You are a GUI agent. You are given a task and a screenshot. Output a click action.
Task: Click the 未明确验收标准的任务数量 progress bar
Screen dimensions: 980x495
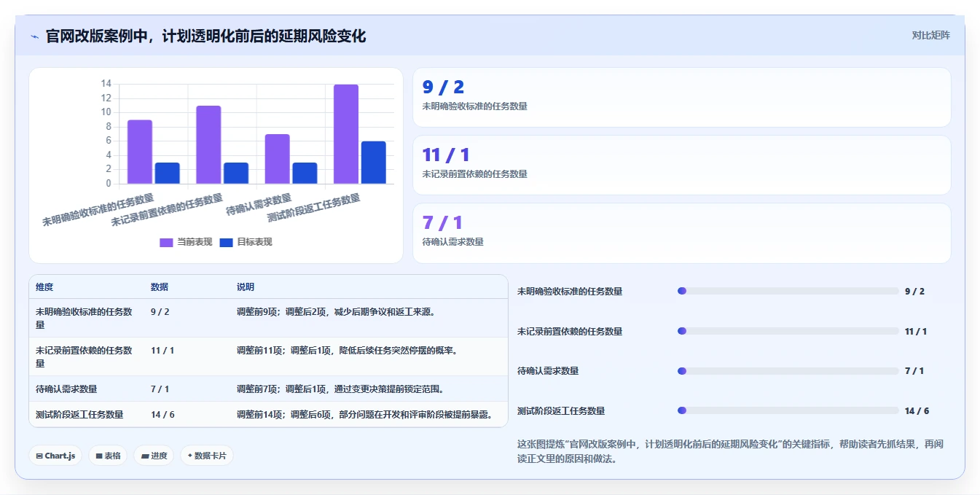(x=788, y=291)
